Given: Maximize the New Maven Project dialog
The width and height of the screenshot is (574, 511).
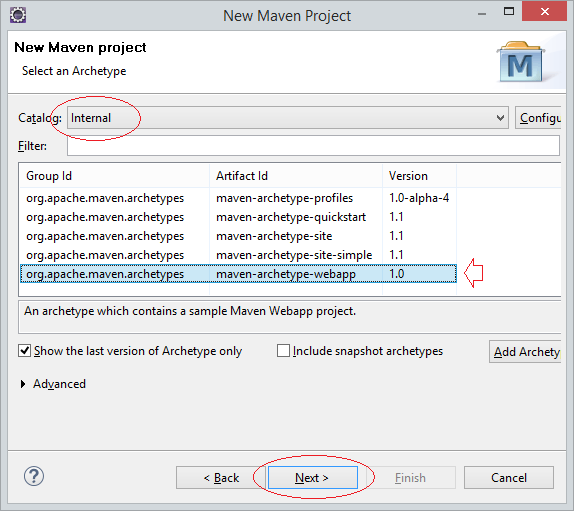Looking at the screenshot, I should click(x=509, y=11).
